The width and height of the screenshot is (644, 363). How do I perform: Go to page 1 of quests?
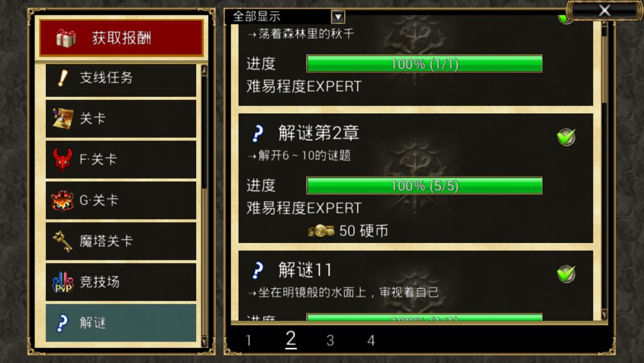249,340
